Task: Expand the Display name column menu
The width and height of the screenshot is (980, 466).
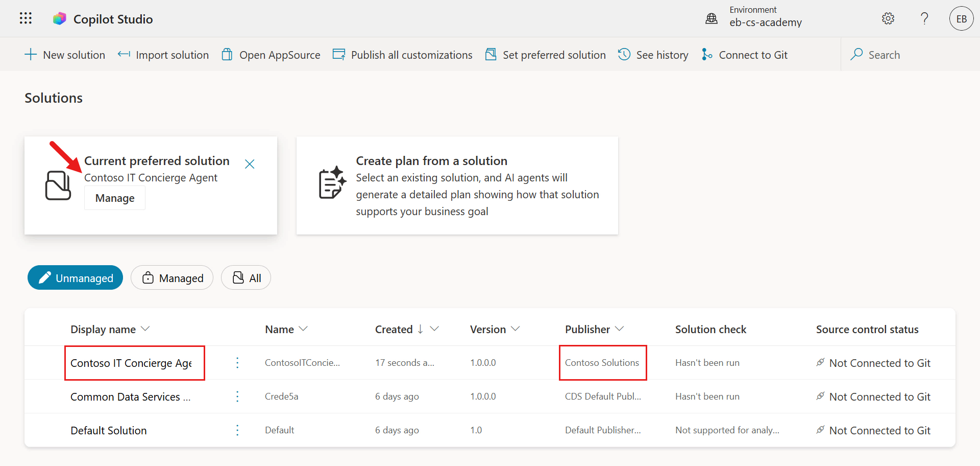Action: [x=145, y=329]
